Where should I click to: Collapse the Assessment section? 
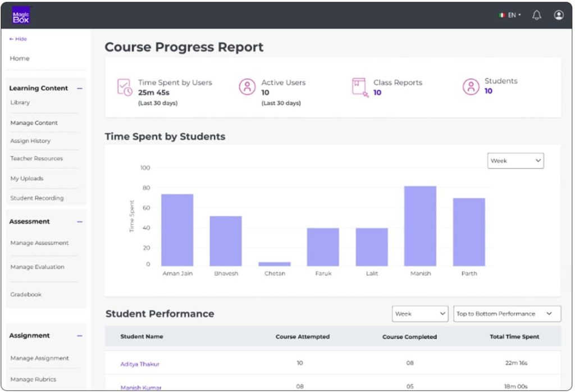(80, 222)
